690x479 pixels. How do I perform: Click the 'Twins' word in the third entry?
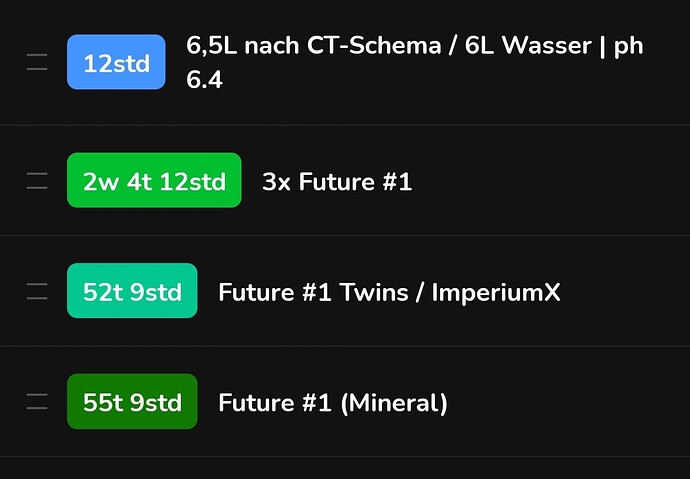[374, 292]
